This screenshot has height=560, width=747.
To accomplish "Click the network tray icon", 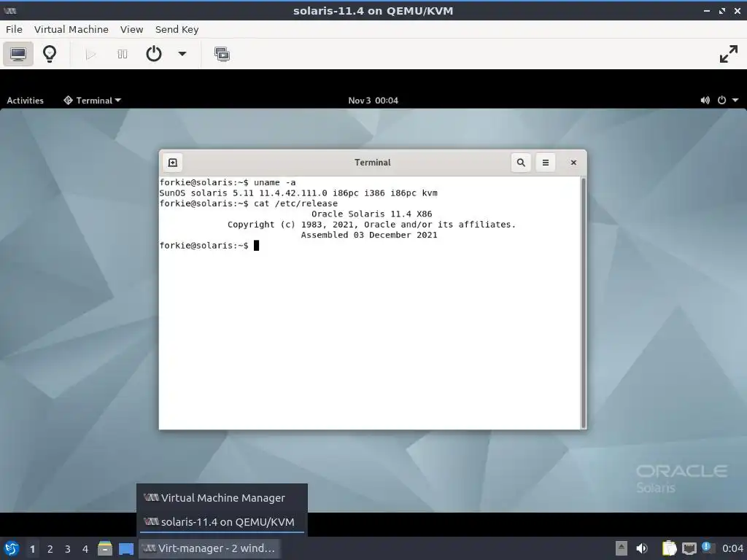I will 689,549.
